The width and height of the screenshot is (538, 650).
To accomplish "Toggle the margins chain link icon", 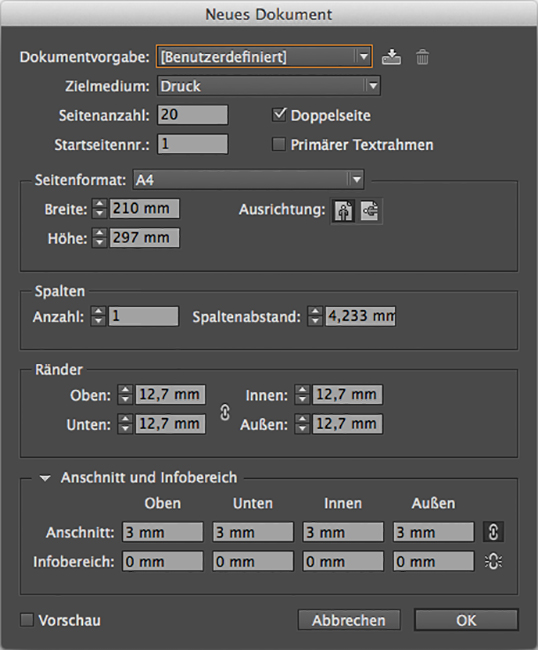I will [225, 412].
